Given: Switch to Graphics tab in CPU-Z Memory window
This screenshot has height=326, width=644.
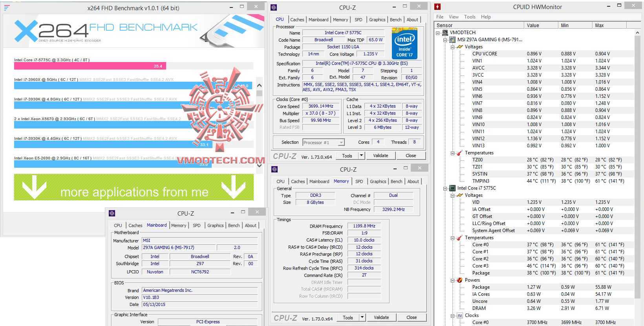Looking at the screenshot, I should click(x=378, y=181).
